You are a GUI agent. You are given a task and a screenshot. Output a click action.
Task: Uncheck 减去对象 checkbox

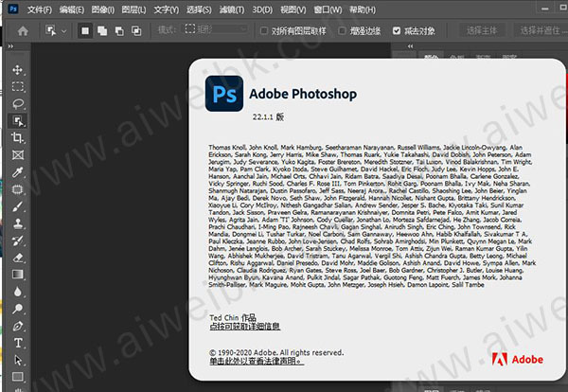tap(397, 31)
